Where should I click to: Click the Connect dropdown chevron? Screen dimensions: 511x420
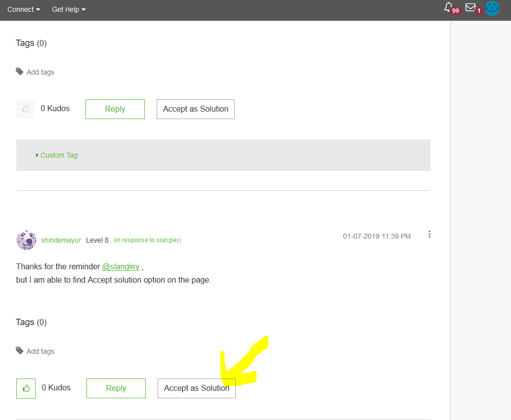(x=38, y=9)
